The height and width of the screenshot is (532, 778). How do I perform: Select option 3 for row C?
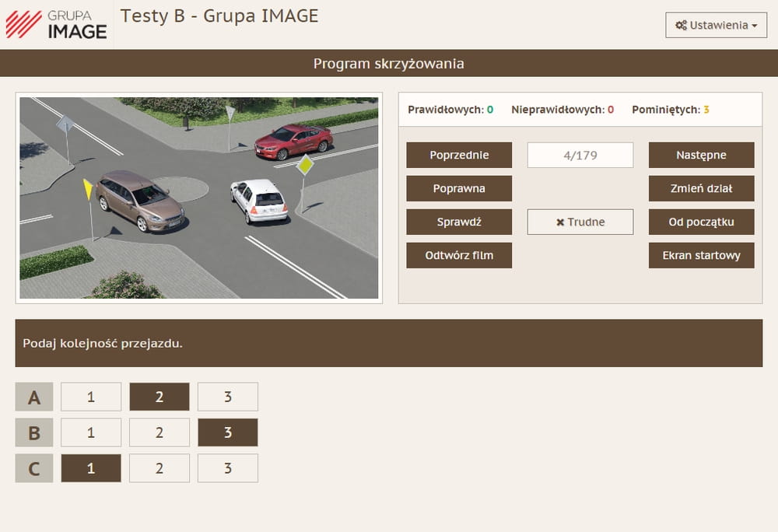click(x=228, y=468)
